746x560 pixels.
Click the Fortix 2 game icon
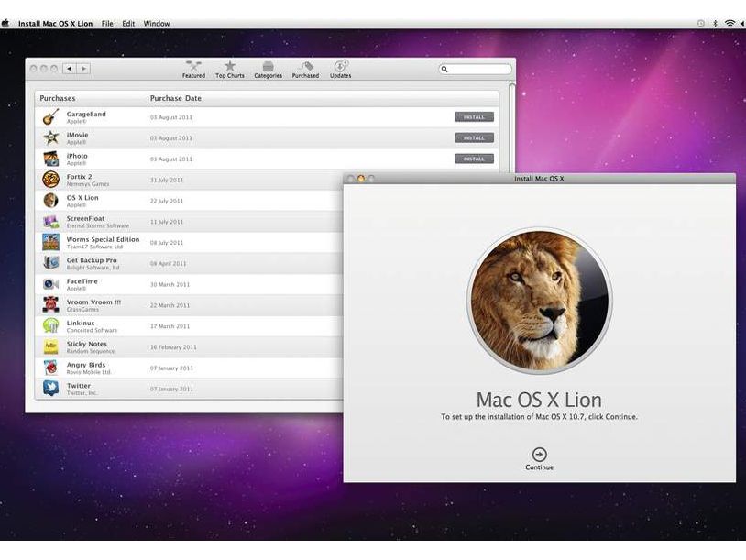[x=50, y=179]
